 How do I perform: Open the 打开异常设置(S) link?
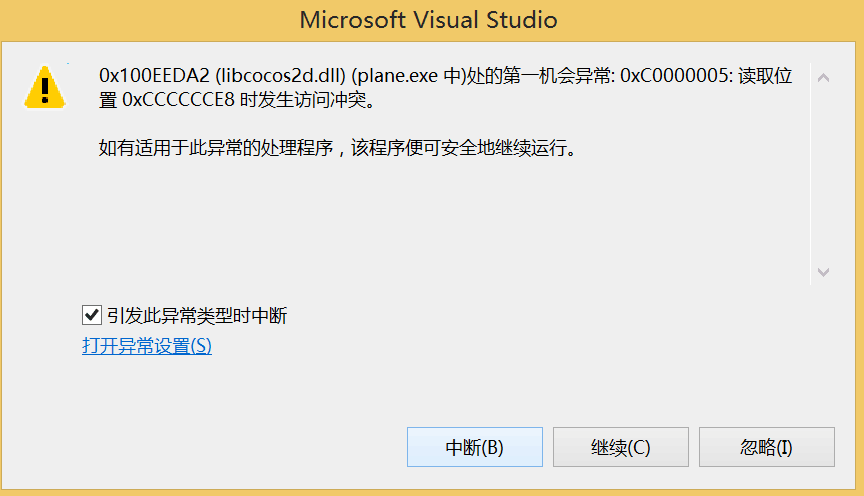[147, 346]
